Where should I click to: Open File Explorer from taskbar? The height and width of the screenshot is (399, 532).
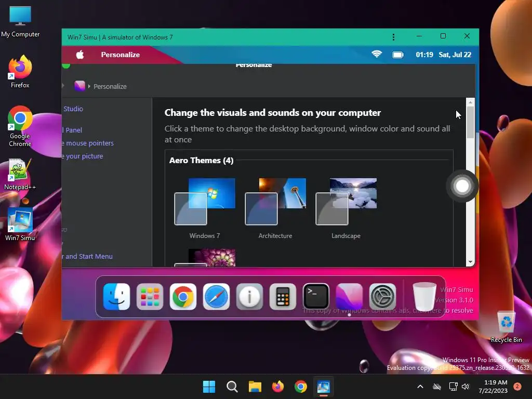(x=255, y=387)
